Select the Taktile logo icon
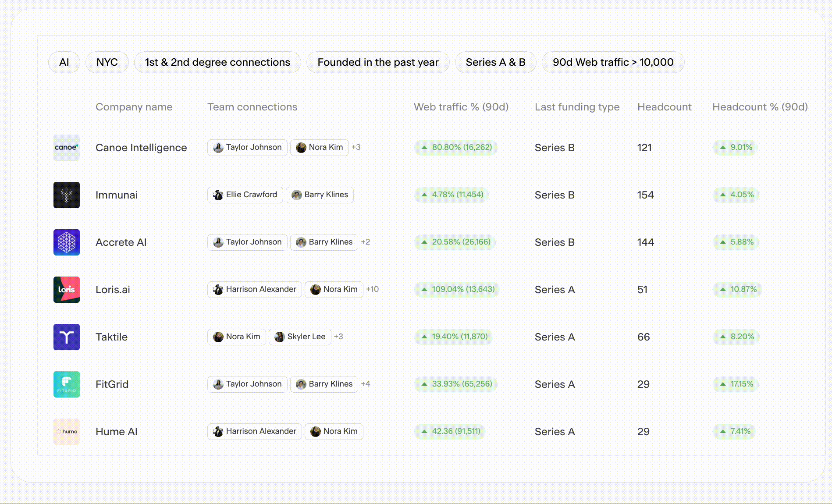 pos(67,337)
